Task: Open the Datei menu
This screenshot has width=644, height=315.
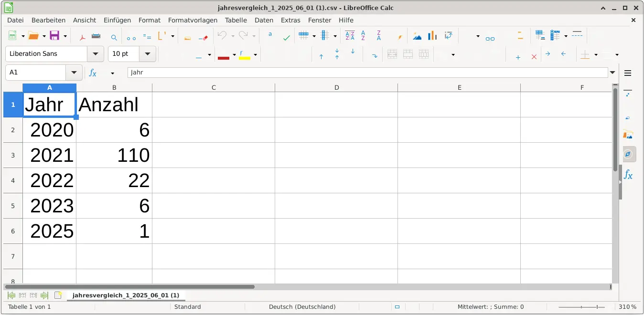Action: 15,20
